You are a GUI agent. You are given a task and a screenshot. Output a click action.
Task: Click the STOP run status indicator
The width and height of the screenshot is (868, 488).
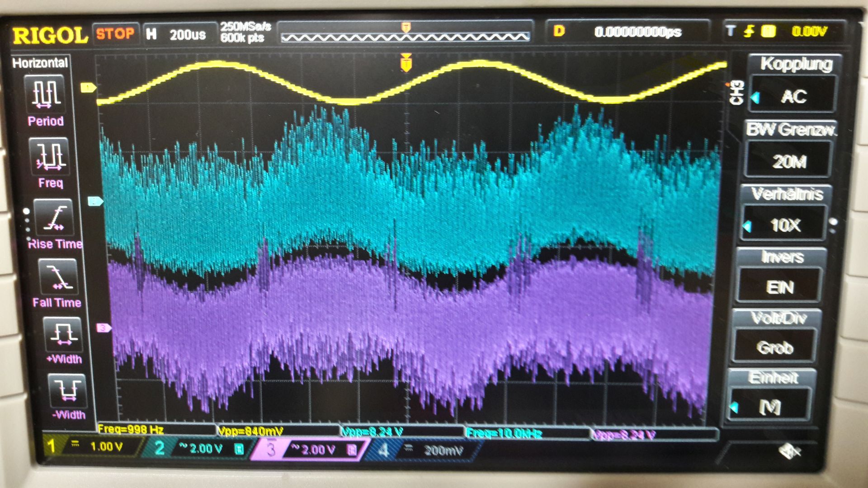(115, 33)
